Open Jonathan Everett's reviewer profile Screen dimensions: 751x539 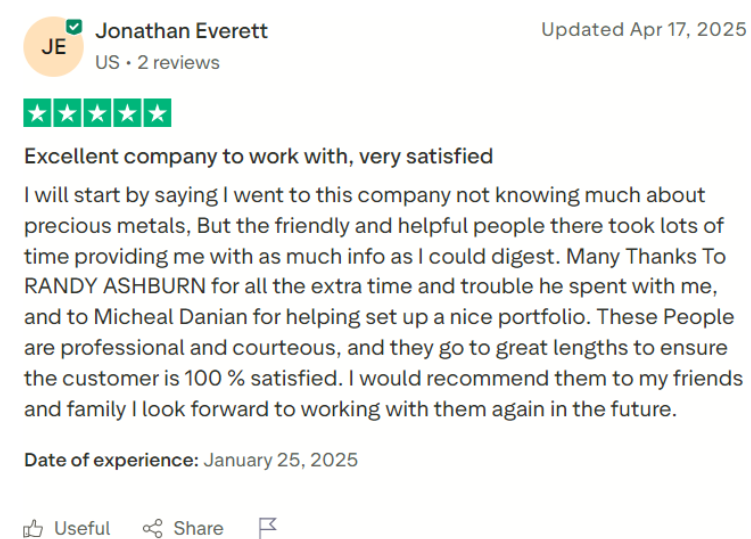(182, 31)
